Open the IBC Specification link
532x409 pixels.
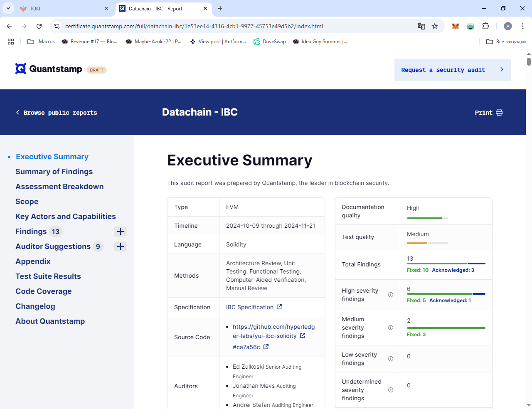[x=250, y=307]
